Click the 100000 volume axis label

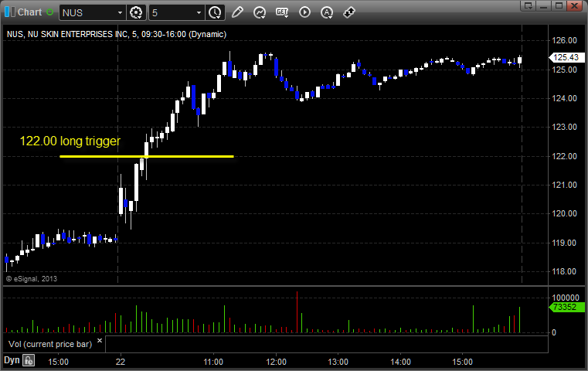566,298
